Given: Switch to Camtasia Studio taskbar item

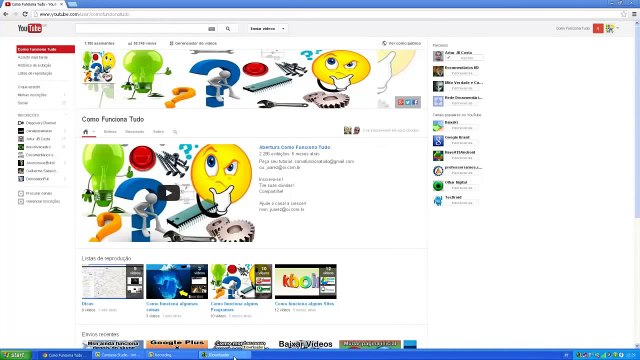Looking at the screenshot, I should point(118,355).
